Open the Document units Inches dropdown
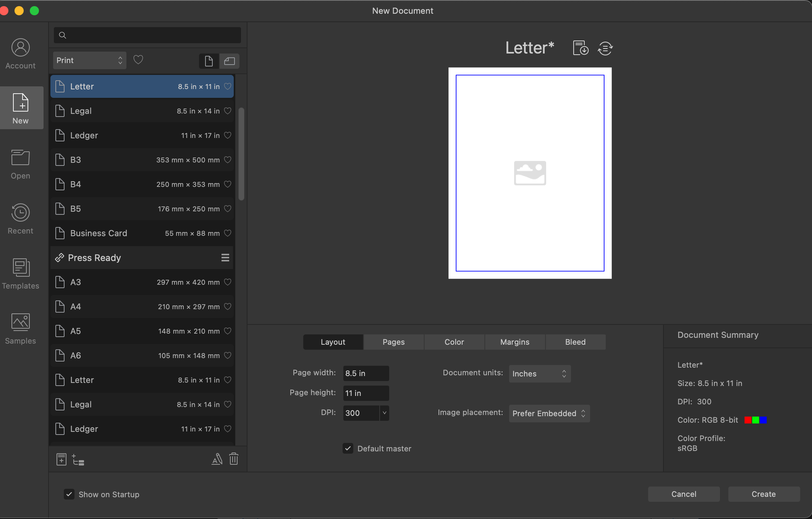This screenshot has width=812, height=519. pyautogui.click(x=540, y=374)
